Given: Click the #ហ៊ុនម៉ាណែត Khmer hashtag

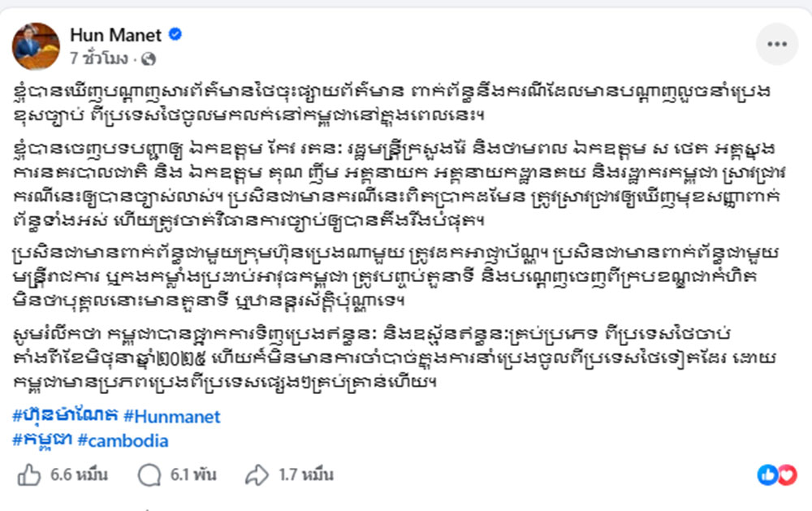Looking at the screenshot, I should pyautogui.click(x=65, y=417).
